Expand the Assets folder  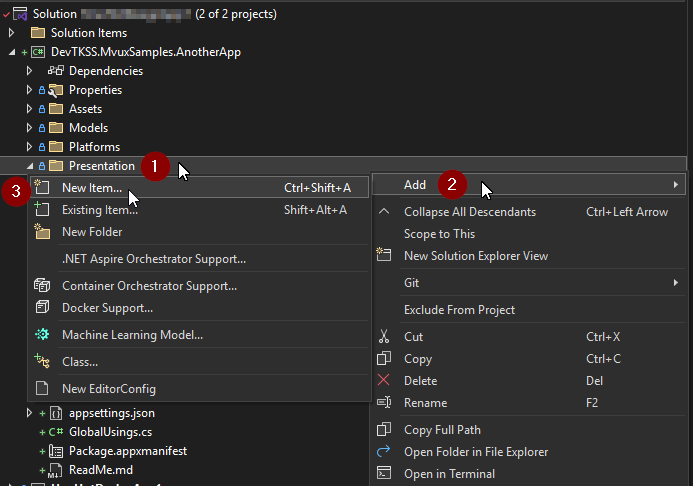[29, 109]
